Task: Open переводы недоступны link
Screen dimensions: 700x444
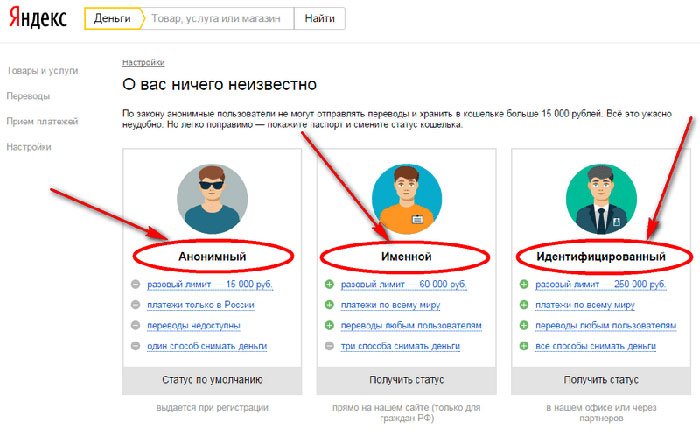Action: pyautogui.click(x=194, y=325)
